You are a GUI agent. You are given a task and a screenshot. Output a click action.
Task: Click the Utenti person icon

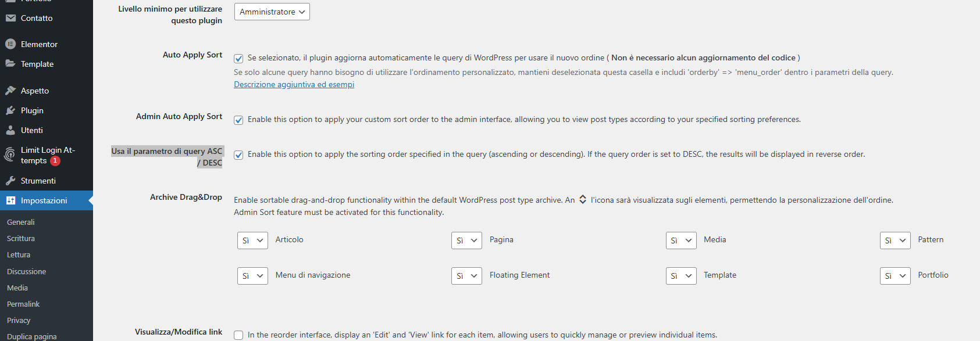(x=10, y=130)
